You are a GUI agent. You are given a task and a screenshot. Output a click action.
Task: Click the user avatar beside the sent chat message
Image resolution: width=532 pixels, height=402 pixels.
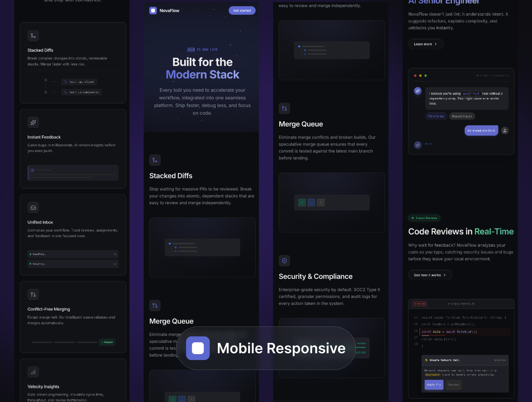505,130
